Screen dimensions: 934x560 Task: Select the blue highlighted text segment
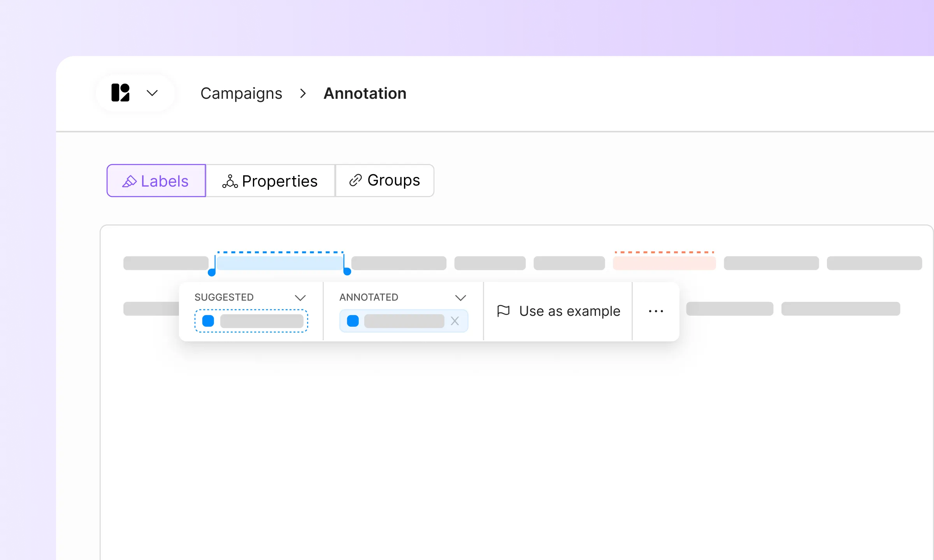point(280,263)
